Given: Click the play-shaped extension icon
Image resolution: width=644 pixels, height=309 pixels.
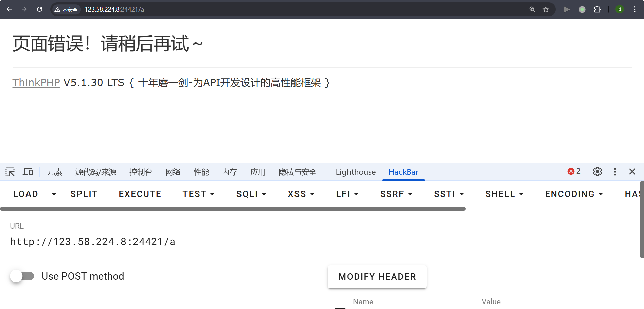Looking at the screenshot, I should (567, 9).
